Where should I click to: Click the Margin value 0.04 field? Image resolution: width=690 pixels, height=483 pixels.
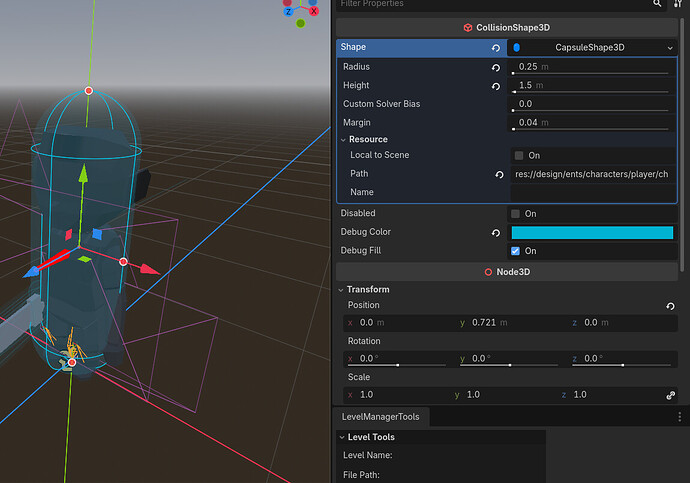[x=592, y=123]
